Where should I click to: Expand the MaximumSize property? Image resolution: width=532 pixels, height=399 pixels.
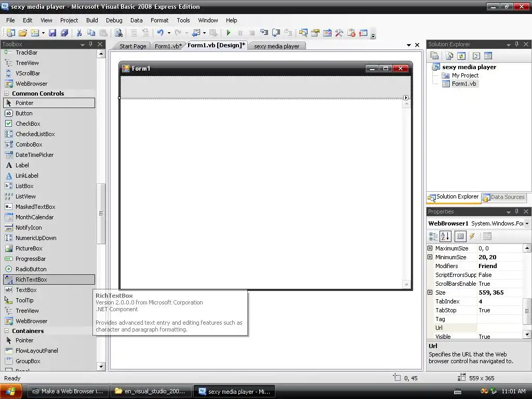tap(430, 248)
